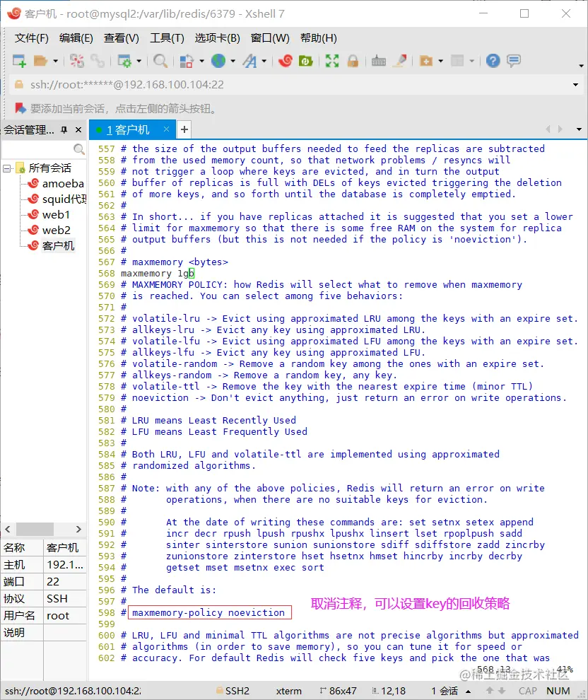Viewport: 588px width, 700px height.
Task: Expand the dropdown next to the layout icon
Action: [x=201, y=61]
